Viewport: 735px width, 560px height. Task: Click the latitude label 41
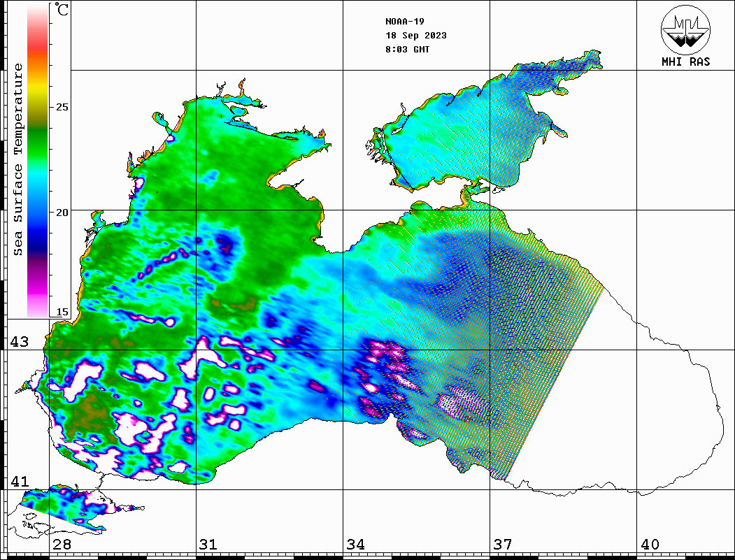click(19, 481)
